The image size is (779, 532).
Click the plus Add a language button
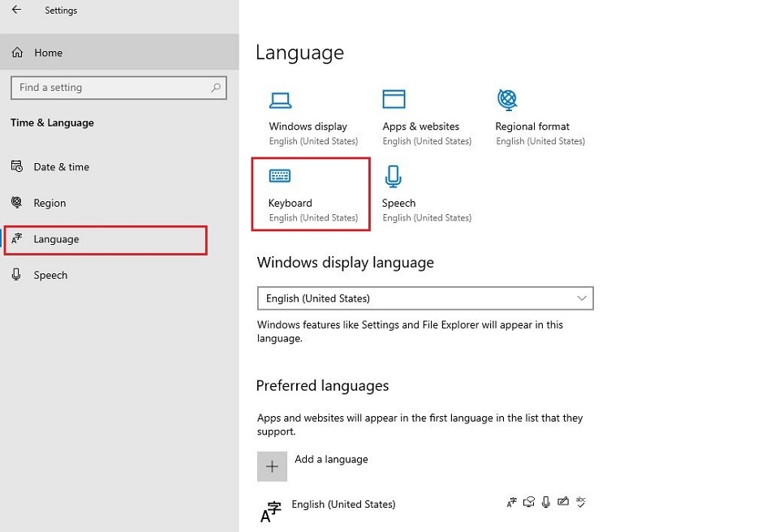pos(272,466)
